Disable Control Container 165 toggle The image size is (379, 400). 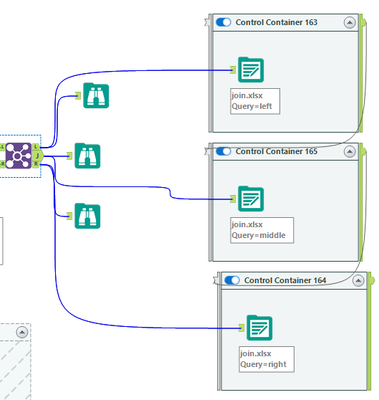click(x=223, y=151)
